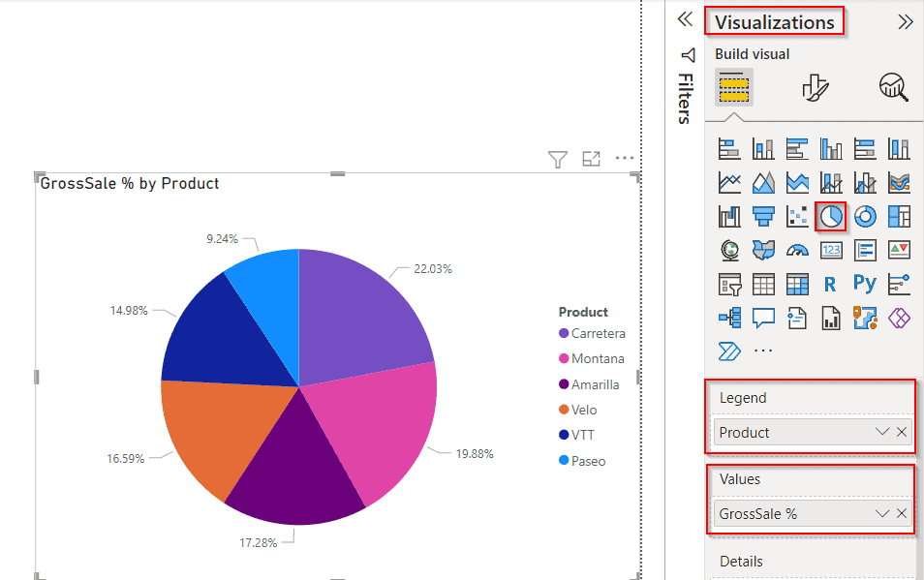Collapse the Visualizations pane with right chevrons
924x580 pixels.
[906, 22]
